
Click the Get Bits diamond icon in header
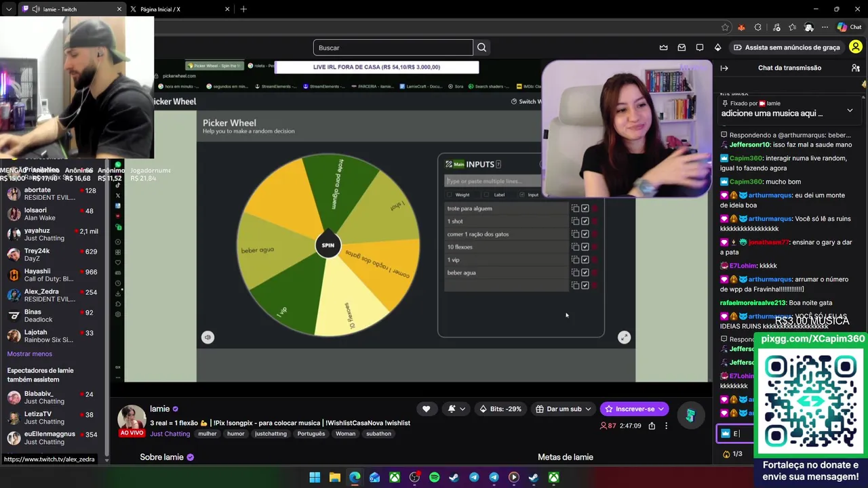717,47
